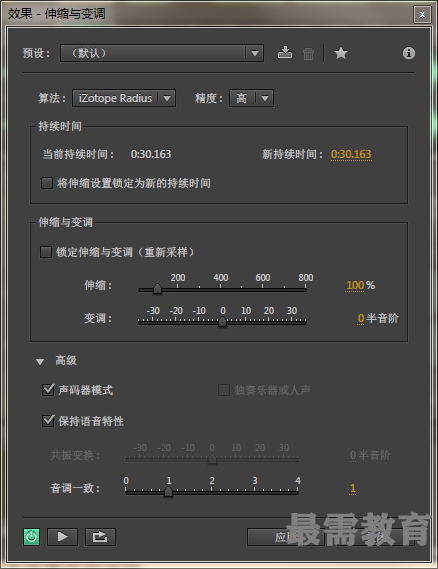Uncheck 声码器模式 checkbox
Viewport: 438px width, 569px height.
tap(48, 390)
